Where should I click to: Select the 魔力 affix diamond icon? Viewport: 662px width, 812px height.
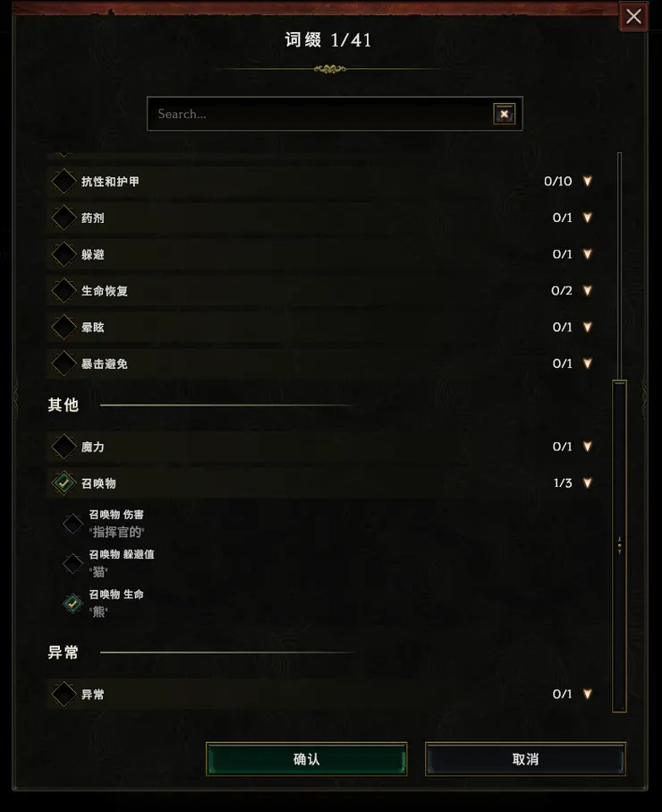[64, 446]
